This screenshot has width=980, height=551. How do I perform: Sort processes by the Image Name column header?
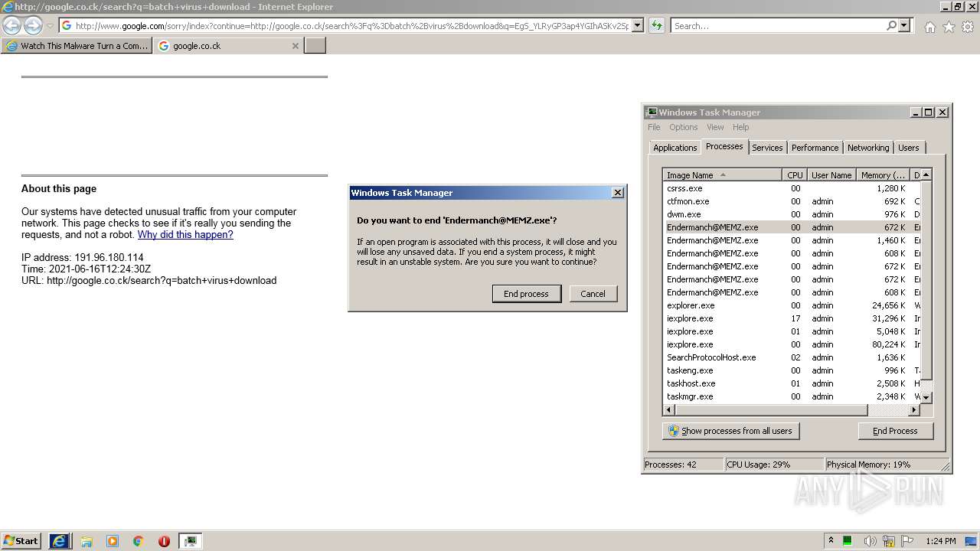(x=722, y=175)
